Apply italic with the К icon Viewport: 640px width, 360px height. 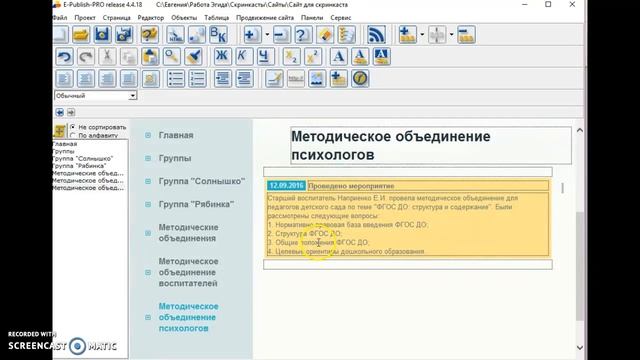244,57
